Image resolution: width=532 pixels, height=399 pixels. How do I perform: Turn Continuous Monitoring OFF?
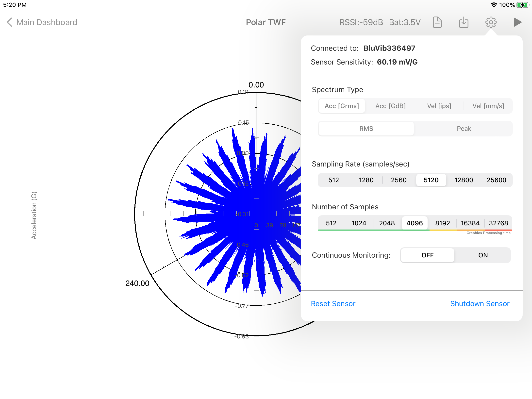[x=427, y=255]
